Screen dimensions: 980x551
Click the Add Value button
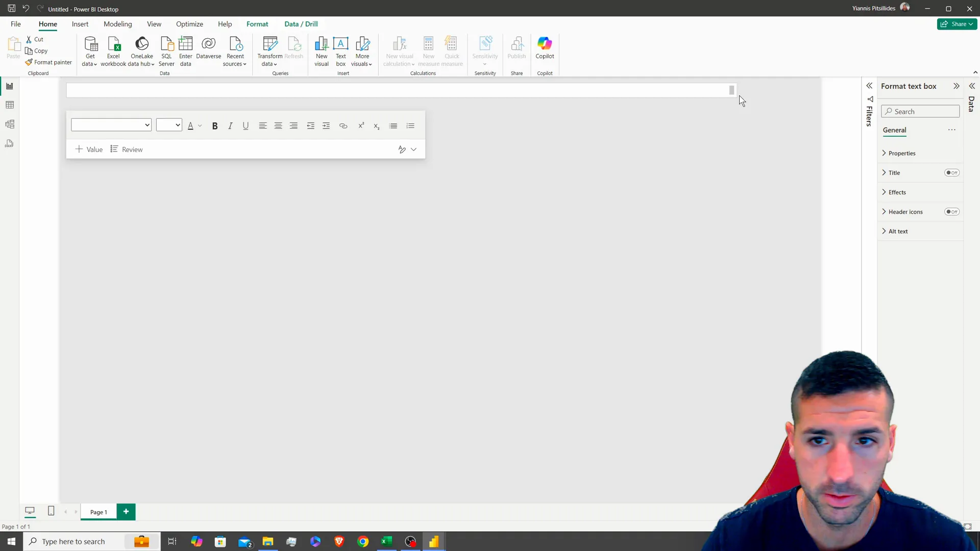coord(88,149)
